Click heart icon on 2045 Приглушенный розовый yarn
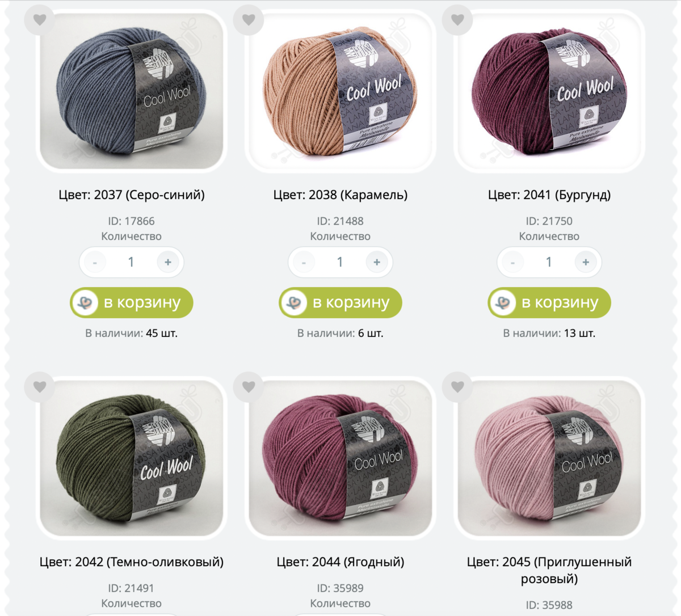Image resolution: width=681 pixels, height=616 pixels. 457,387
